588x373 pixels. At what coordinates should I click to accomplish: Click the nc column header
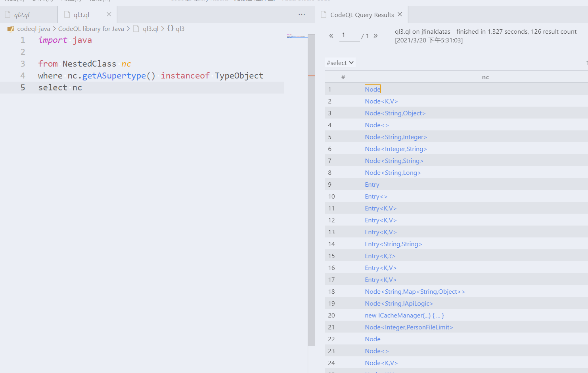pyautogui.click(x=485, y=77)
